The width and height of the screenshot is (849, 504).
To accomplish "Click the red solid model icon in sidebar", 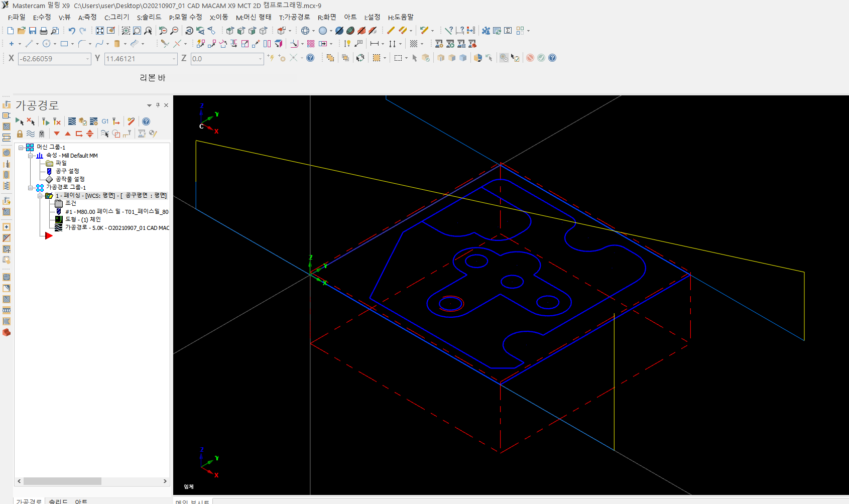I will click(6, 332).
